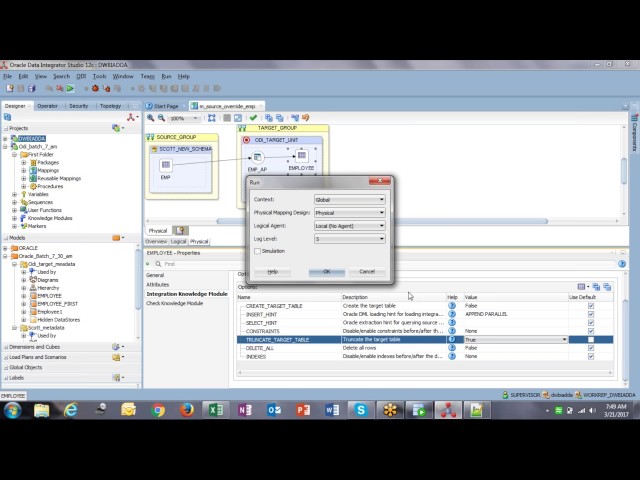Switch to the Logical mapping tab

click(178, 242)
